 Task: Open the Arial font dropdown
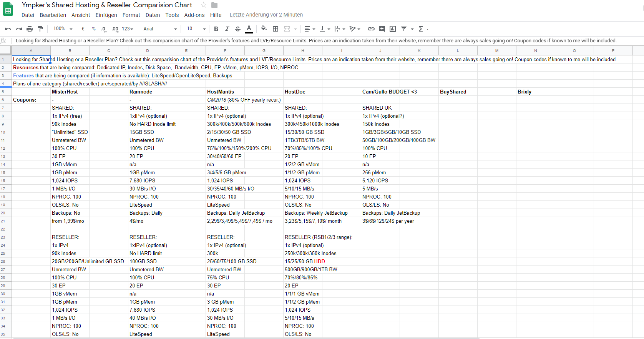coord(160,29)
